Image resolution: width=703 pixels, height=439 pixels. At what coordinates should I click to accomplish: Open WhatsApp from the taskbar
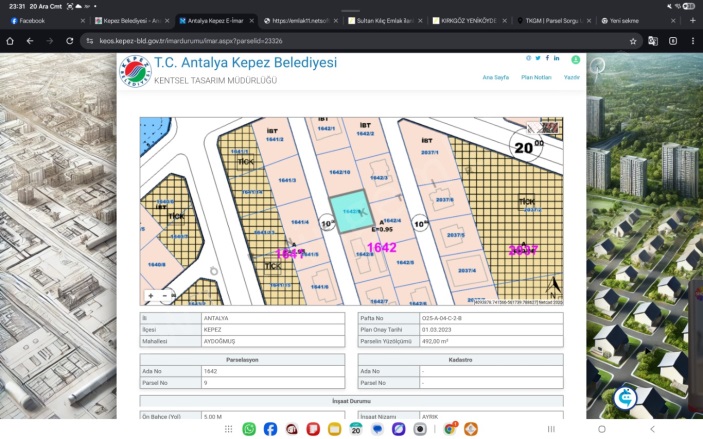249,429
